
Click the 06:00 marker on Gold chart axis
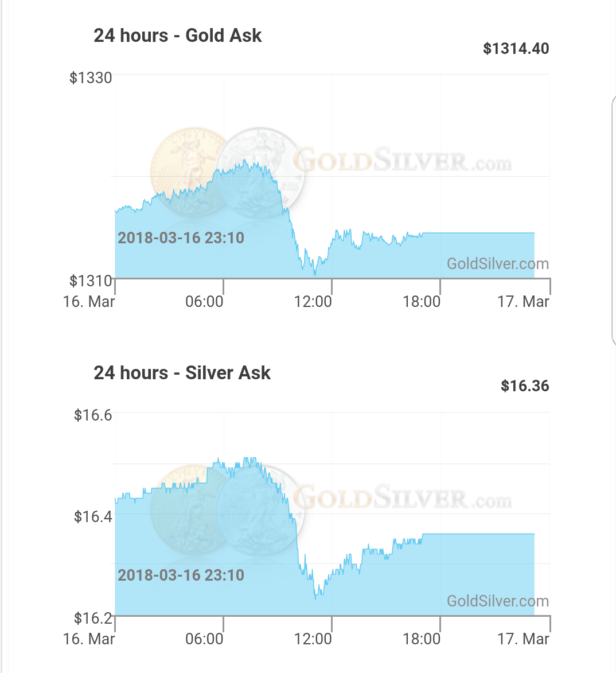pyautogui.click(x=204, y=302)
